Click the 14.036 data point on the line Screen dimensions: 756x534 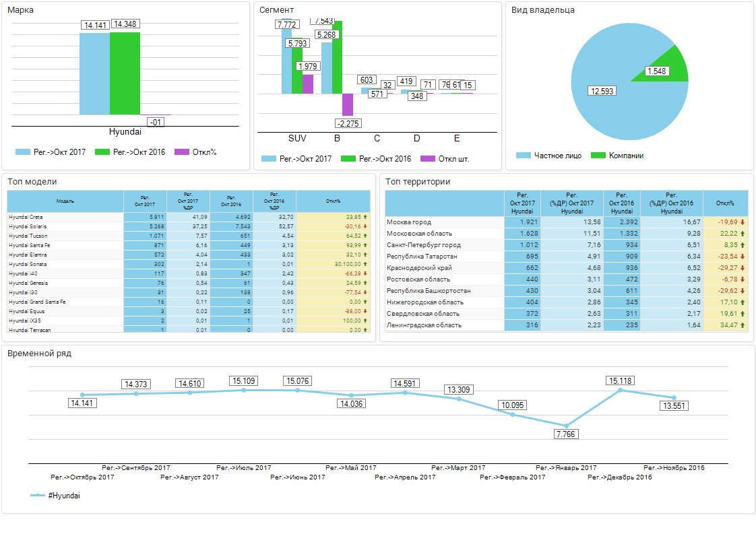[x=352, y=395]
